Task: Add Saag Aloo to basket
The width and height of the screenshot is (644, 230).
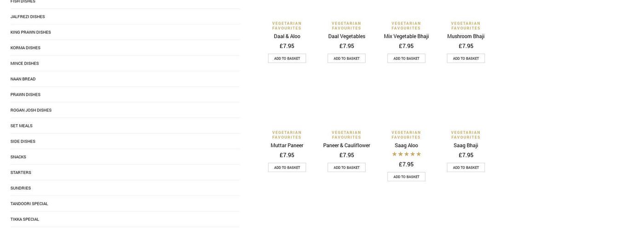Action: (x=406, y=177)
